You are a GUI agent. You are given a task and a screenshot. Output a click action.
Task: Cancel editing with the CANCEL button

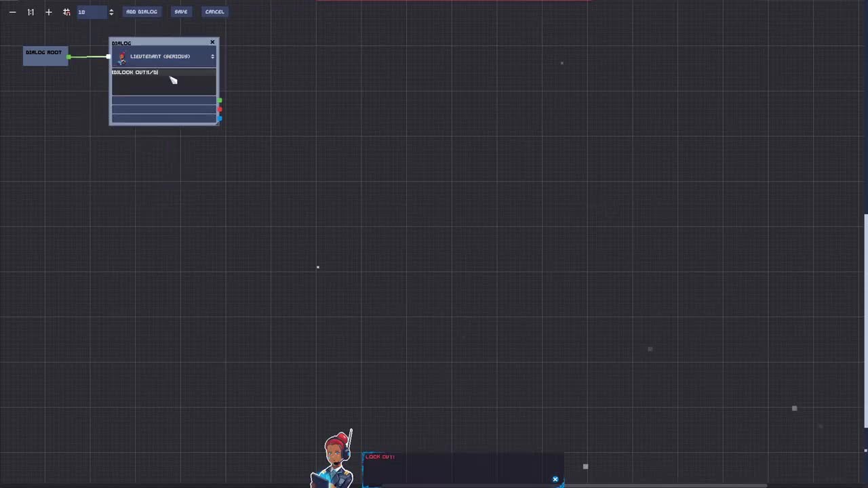(214, 12)
